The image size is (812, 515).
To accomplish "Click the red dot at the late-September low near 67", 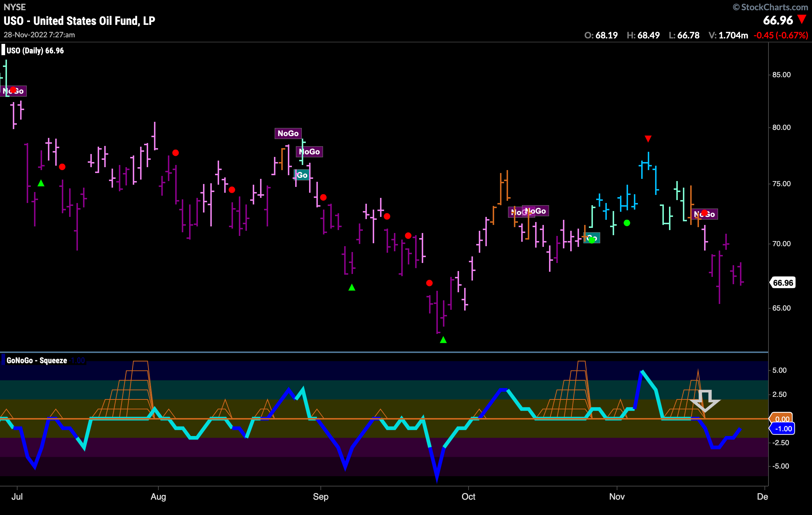I will click(x=429, y=283).
